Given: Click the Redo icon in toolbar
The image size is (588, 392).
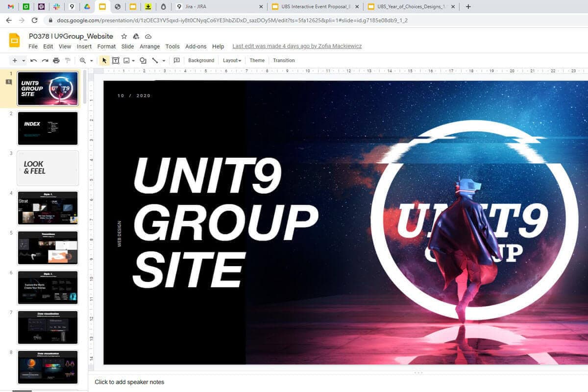Looking at the screenshot, I should point(45,60).
